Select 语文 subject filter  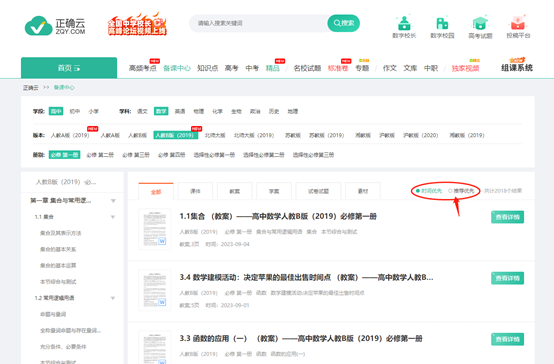coord(142,111)
